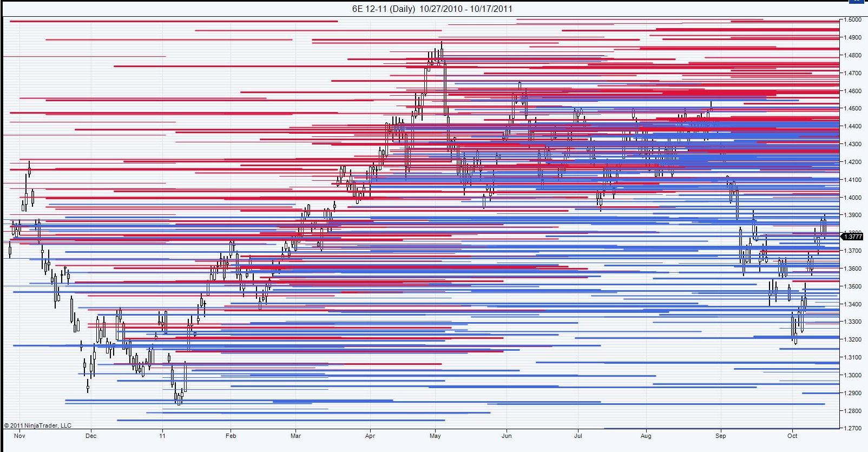Screen dimensions: 868x452
Task: Select the 1.4400 price scale value
Action: tap(853, 127)
